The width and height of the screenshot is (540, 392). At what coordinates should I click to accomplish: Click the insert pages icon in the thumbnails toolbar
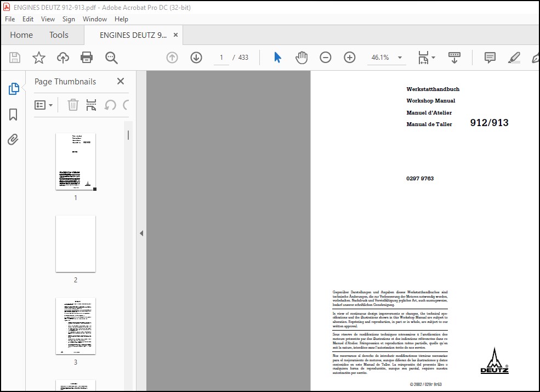pos(91,105)
